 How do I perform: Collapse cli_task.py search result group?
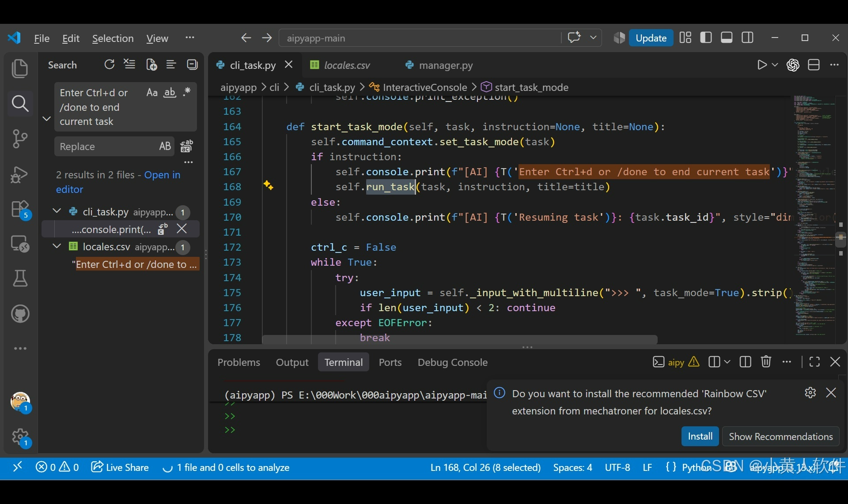coord(57,211)
